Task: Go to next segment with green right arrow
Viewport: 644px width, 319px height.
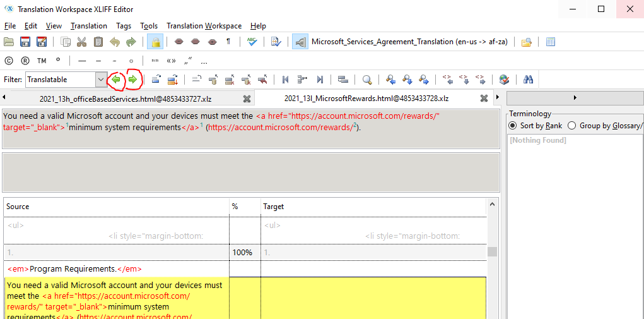Action: point(132,80)
